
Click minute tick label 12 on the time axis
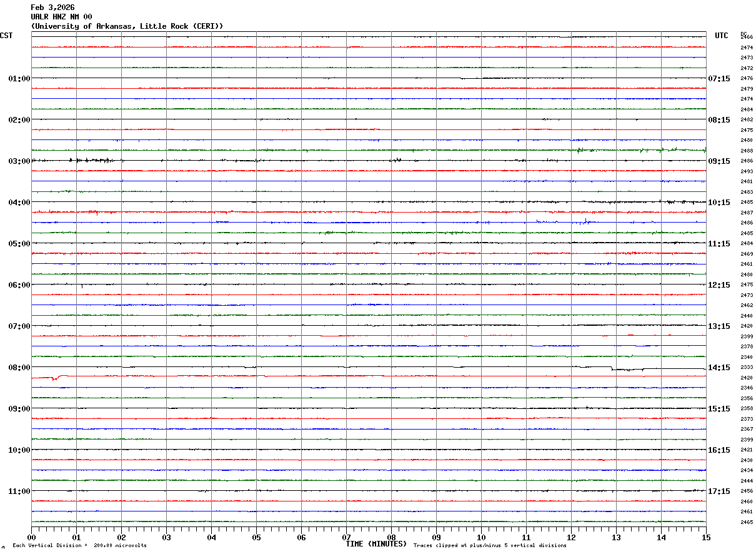pos(571,538)
